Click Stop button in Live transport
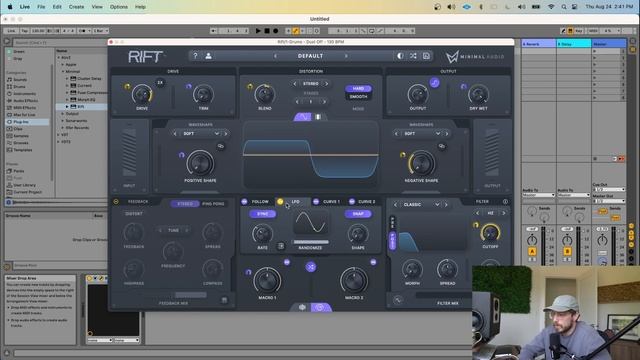The width and height of the screenshot is (640, 360). (267, 31)
